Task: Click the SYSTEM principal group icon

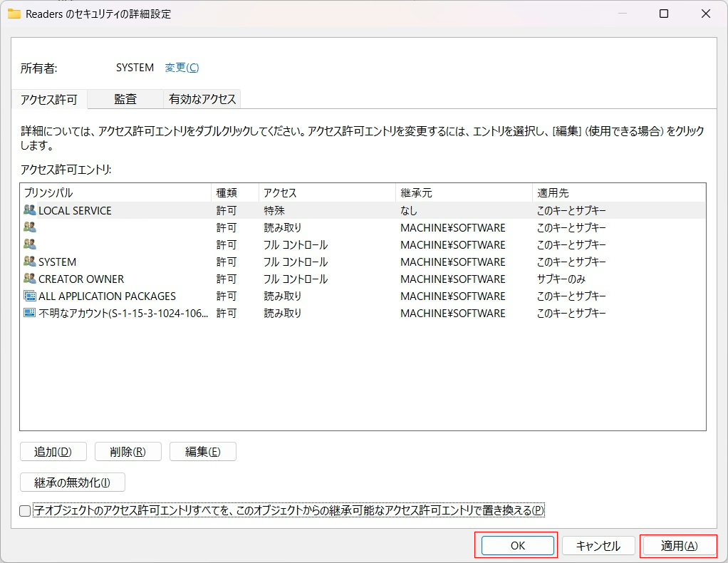Action: point(30,262)
